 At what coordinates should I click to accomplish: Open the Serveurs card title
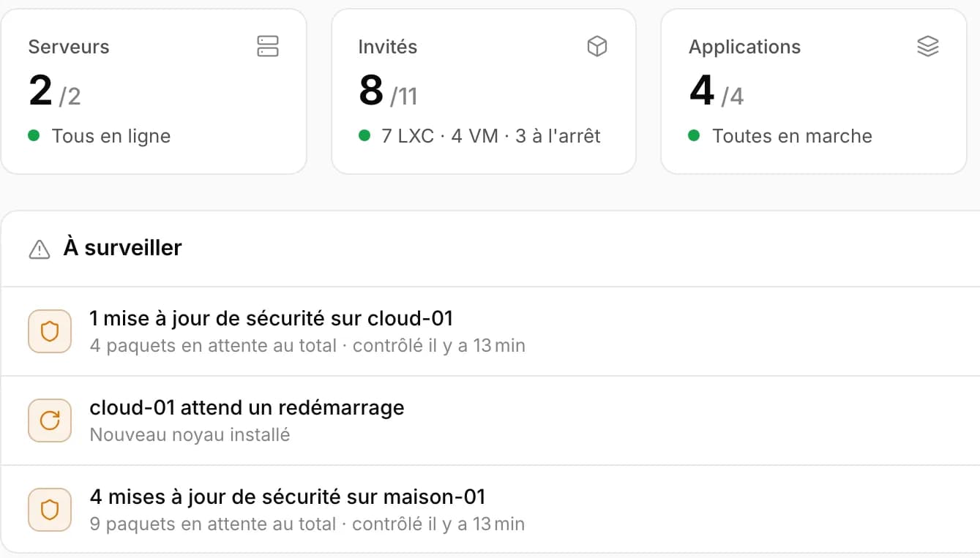(69, 47)
